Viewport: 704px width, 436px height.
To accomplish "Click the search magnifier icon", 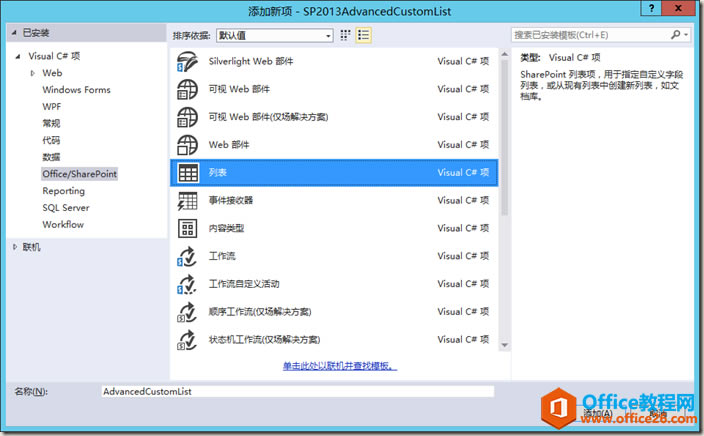I will point(675,35).
